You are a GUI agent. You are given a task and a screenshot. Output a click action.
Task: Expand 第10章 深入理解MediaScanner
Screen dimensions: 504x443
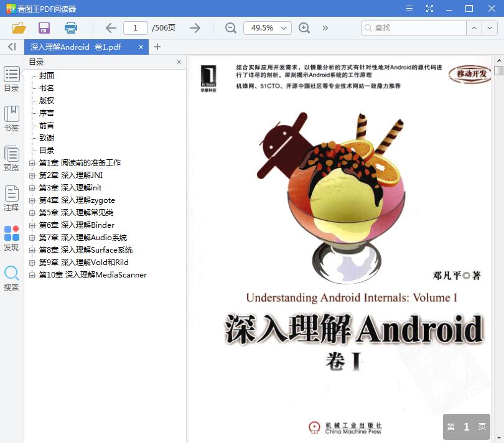coord(32,275)
